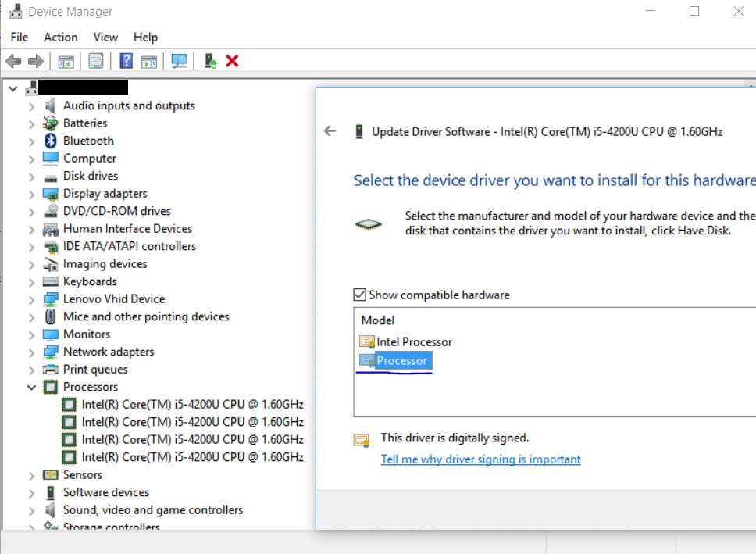Expand IDE ATA/ATAPI controllers node
Screen dimensions: 756x554
tap(31, 247)
